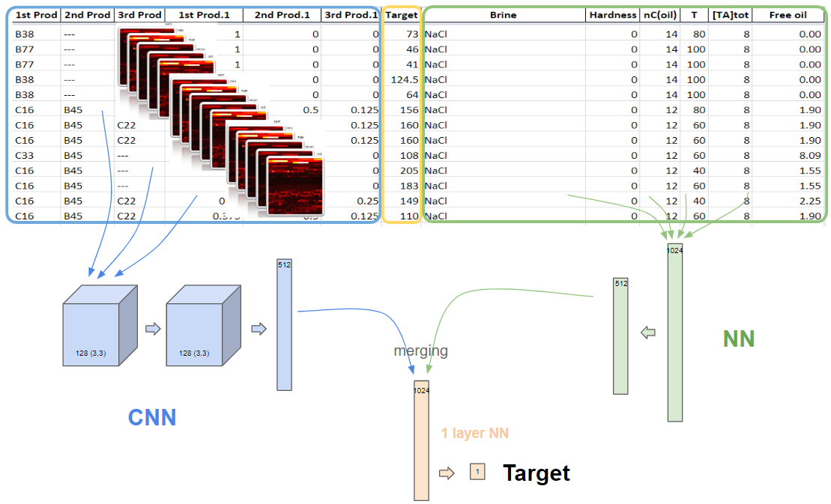
Task: Click the Target cell with value 110
Action: coord(401,216)
